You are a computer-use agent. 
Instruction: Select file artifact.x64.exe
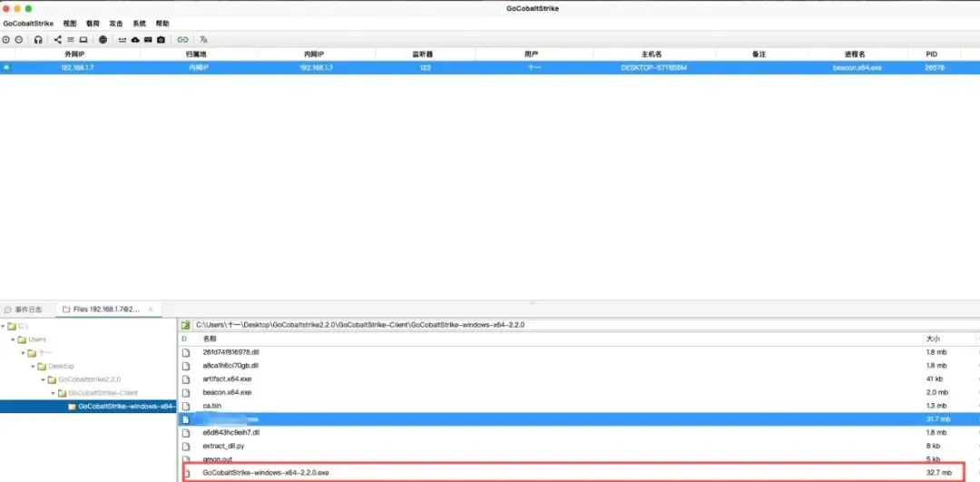point(227,379)
